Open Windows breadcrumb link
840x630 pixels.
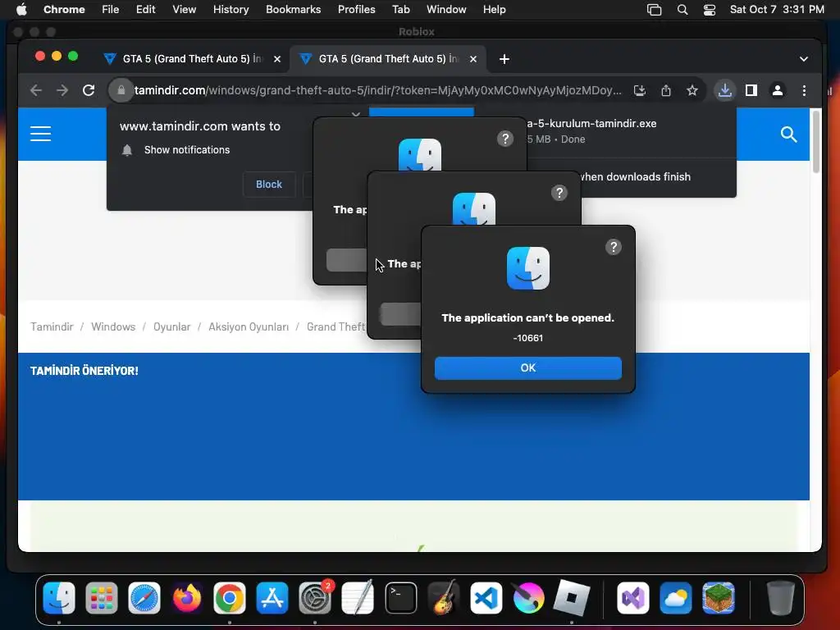click(113, 326)
